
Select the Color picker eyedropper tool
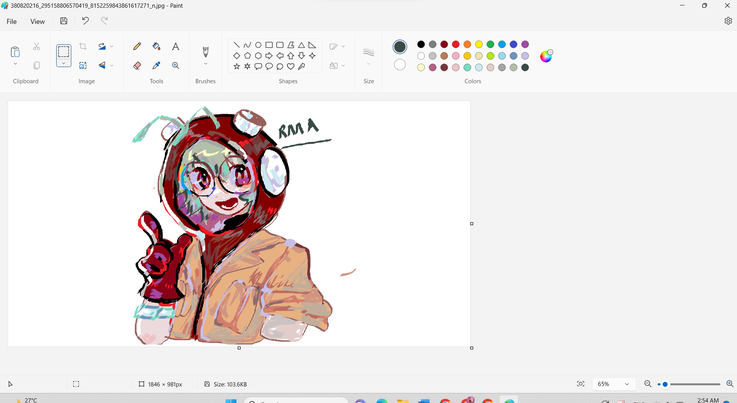[x=156, y=65]
